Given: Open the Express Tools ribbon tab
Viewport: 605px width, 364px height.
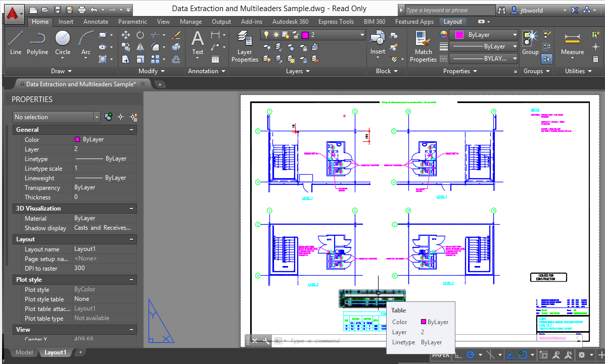Looking at the screenshot, I should point(336,22).
